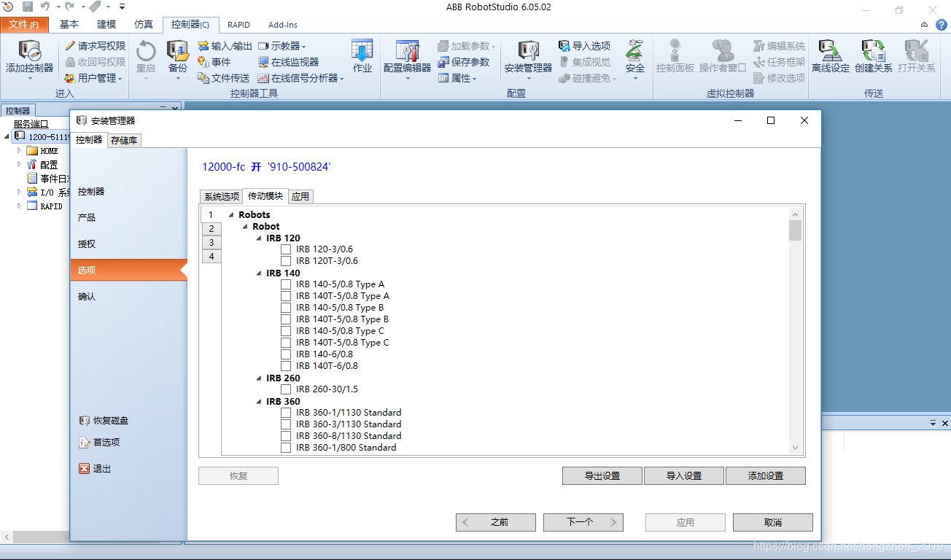Collapse the IRB 120 group

pos(259,238)
